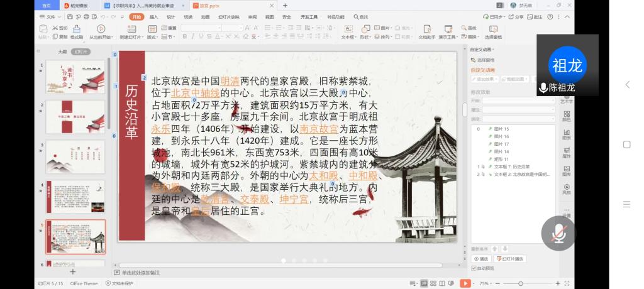Image resolution: width=644 pixels, height=289 pixels.
Task: Click the 新建幻灯片 new slide icon
Action: [x=131, y=29]
